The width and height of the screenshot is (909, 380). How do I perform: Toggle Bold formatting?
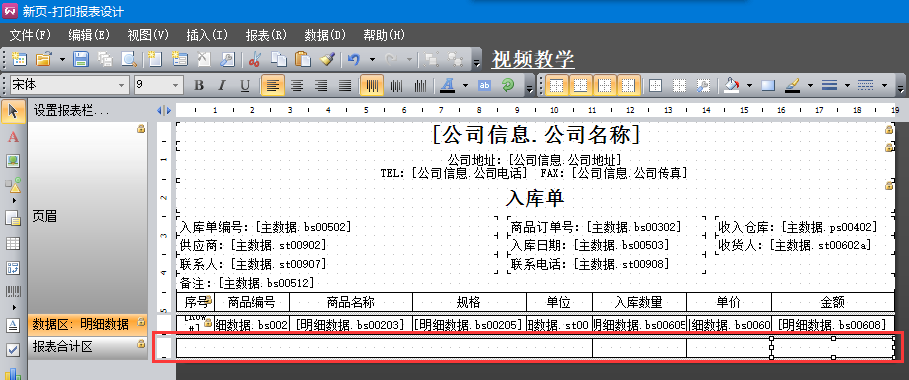point(199,86)
